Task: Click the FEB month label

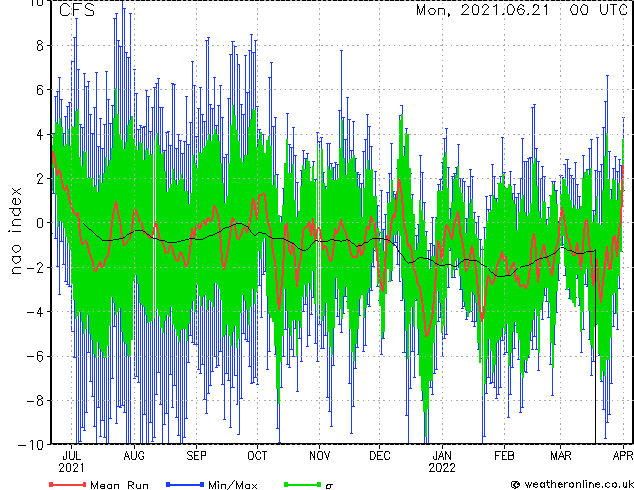Action: (x=504, y=456)
